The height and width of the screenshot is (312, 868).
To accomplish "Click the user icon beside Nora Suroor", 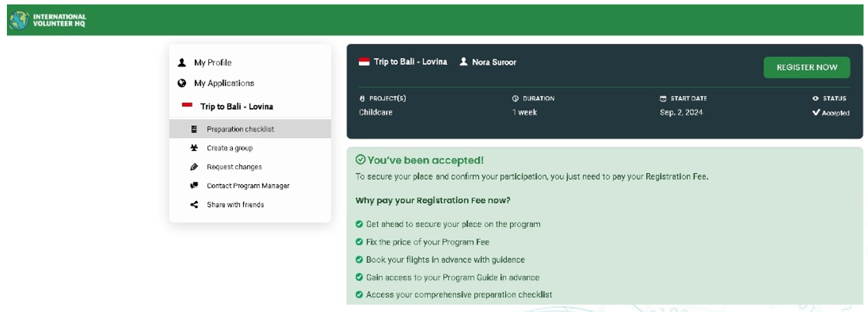I will [463, 62].
